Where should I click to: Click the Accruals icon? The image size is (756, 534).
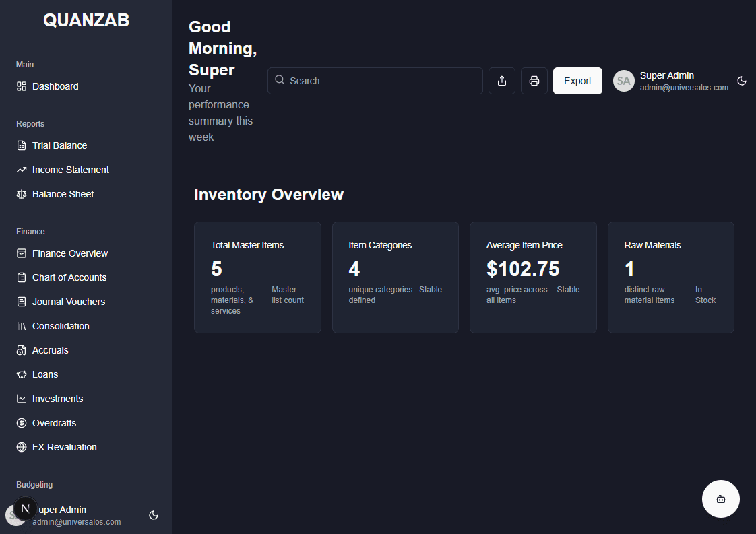[x=21, y=350]
